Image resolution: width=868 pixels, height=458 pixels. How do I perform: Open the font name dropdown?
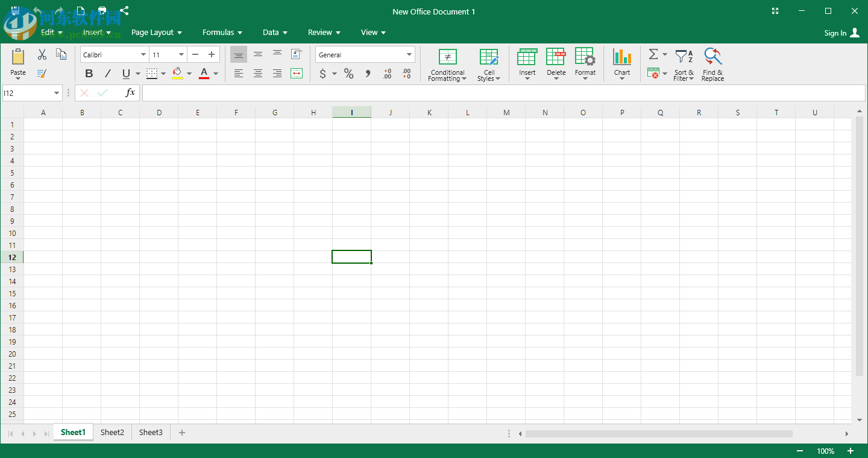[144, 54]
